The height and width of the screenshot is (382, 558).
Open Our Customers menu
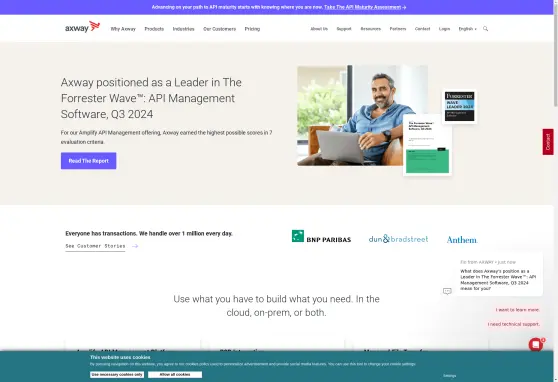(220, 29)
